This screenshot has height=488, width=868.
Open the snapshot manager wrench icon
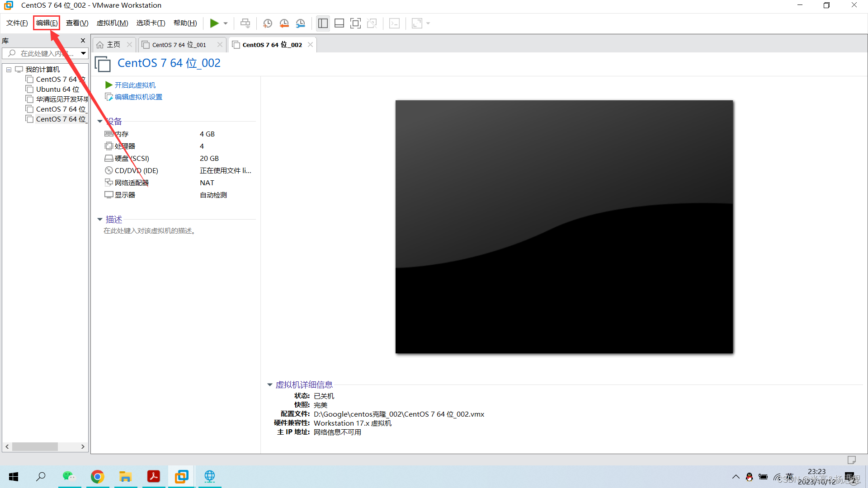click(x=301, y=23)
